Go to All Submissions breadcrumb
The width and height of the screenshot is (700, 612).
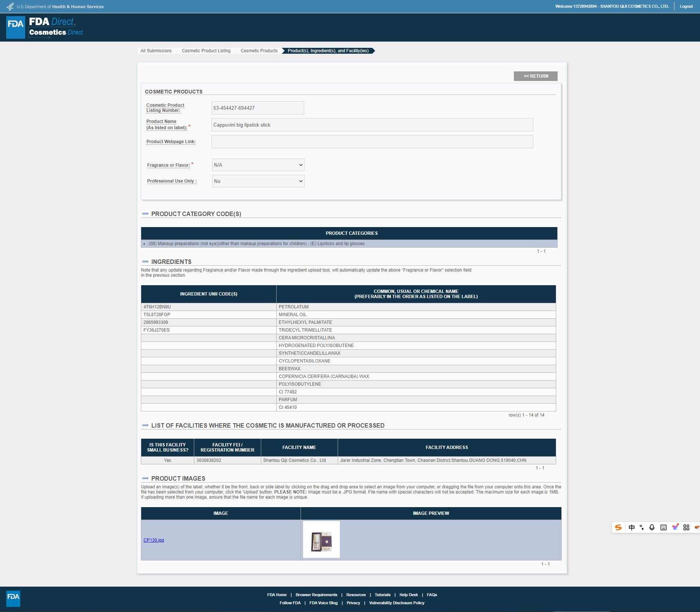[156, 51]
